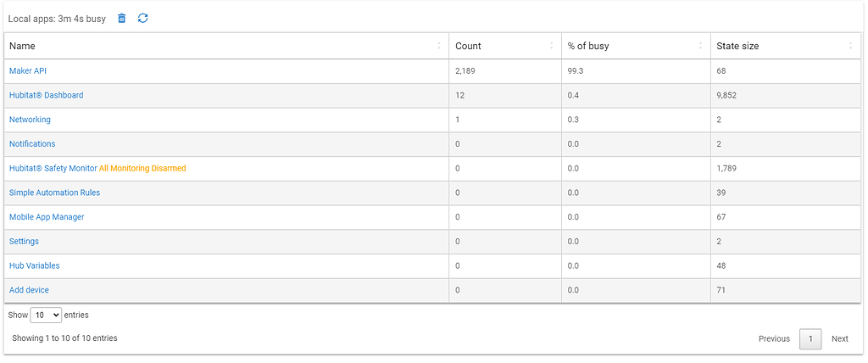Open the Notifications app link
This screenshot has width=868, height=363.
click(x=32, y=144)
